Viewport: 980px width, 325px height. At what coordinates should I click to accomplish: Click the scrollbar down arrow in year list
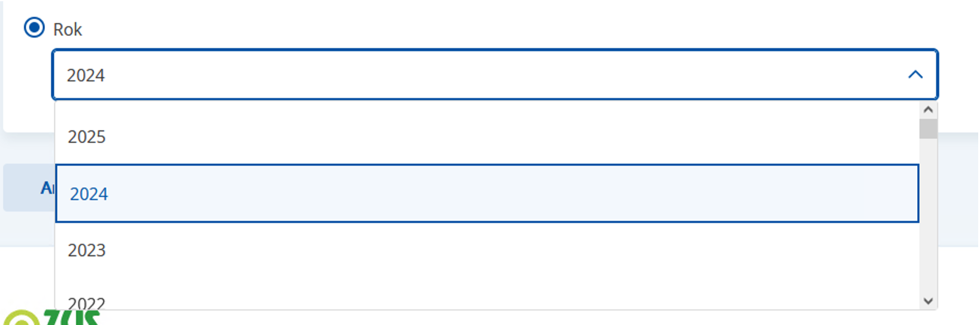tap(928, 301)
